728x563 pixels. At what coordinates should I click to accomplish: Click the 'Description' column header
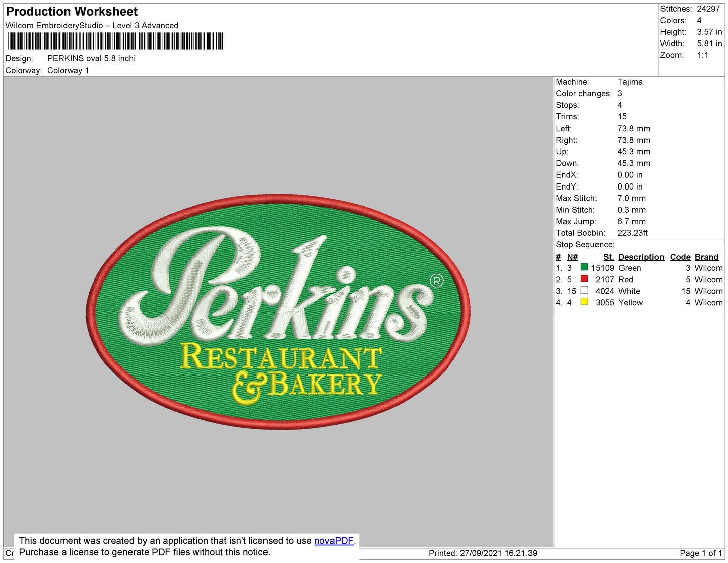pyautogui.click(x=641, y=257)
